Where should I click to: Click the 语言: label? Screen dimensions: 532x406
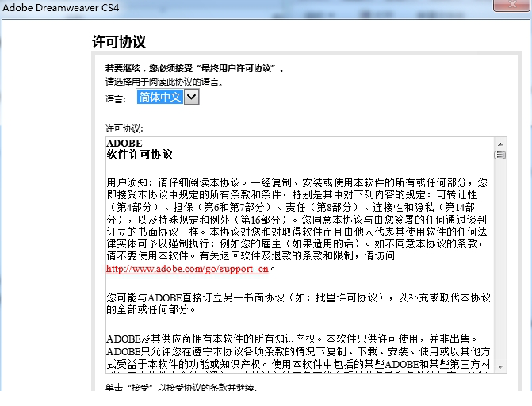pyautogui.click(x=116, y=99)
